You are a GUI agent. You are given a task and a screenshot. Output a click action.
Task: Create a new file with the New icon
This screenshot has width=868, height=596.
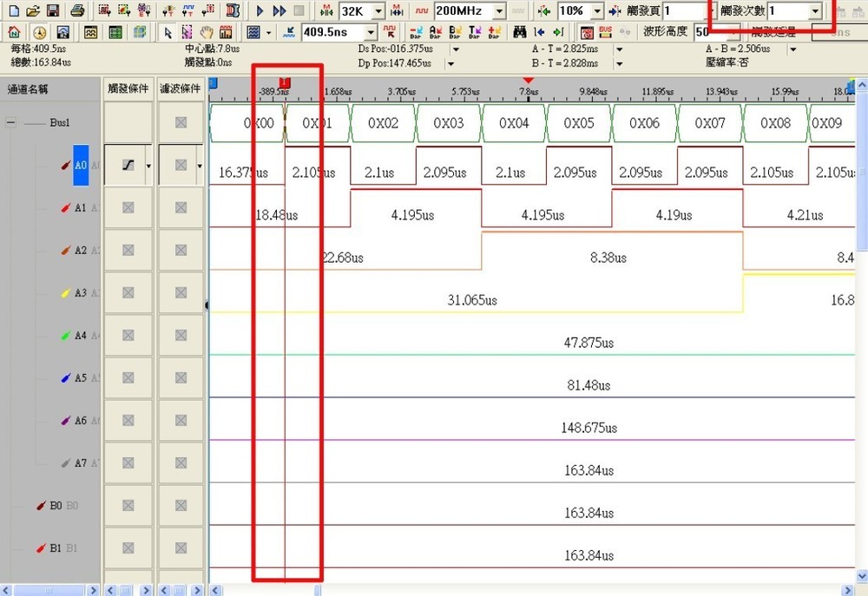coord(14,10)
